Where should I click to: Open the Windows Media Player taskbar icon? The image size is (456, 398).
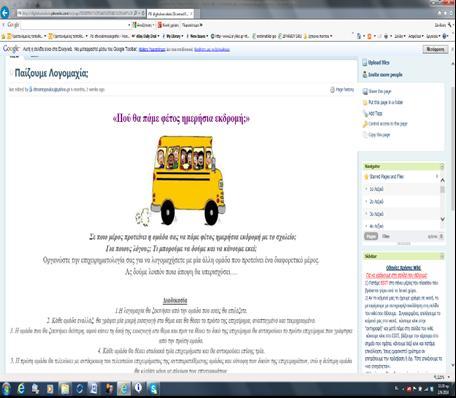coord(50,389)
